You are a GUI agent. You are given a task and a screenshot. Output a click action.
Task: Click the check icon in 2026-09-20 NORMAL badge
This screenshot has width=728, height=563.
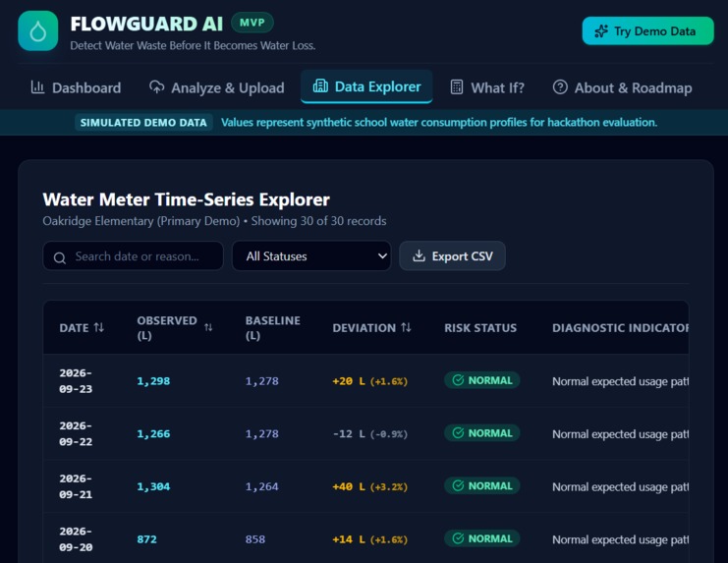point(458,538)
